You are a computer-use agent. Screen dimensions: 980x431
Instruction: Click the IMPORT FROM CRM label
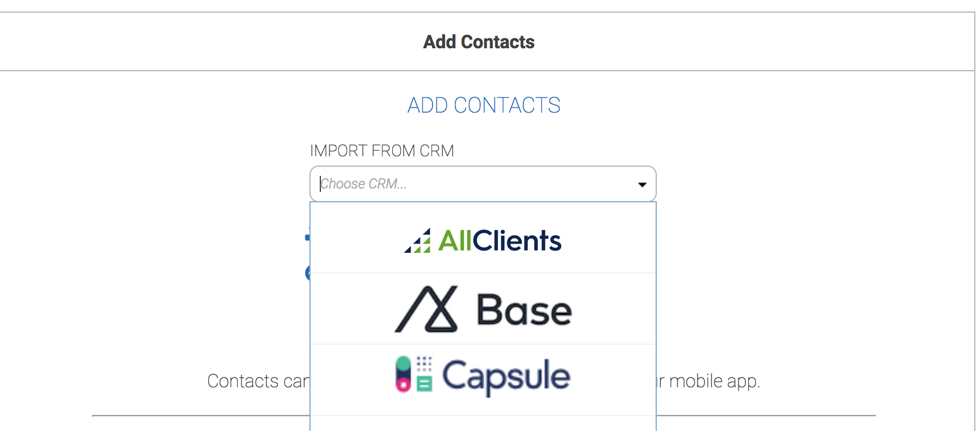382,151
